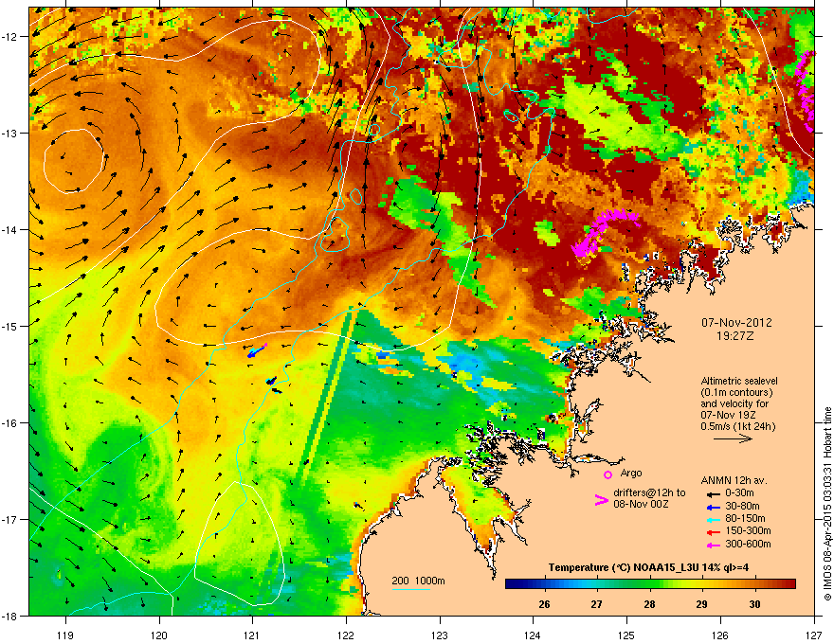This screenshot has height=644, width=834.
Task: Click the IMOS copyright timestamp text
Action: coord(827,504)
